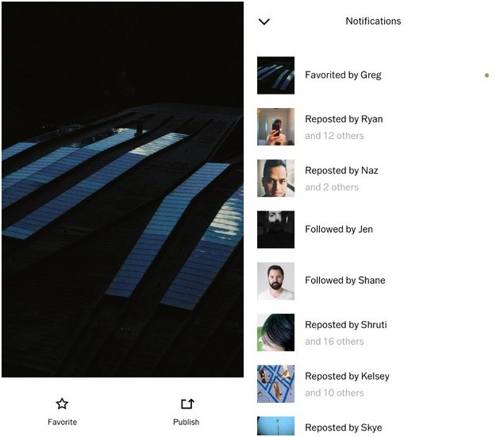Open Naz's profile picture thumbnail

pyautogui.click(x=275, y=178)
